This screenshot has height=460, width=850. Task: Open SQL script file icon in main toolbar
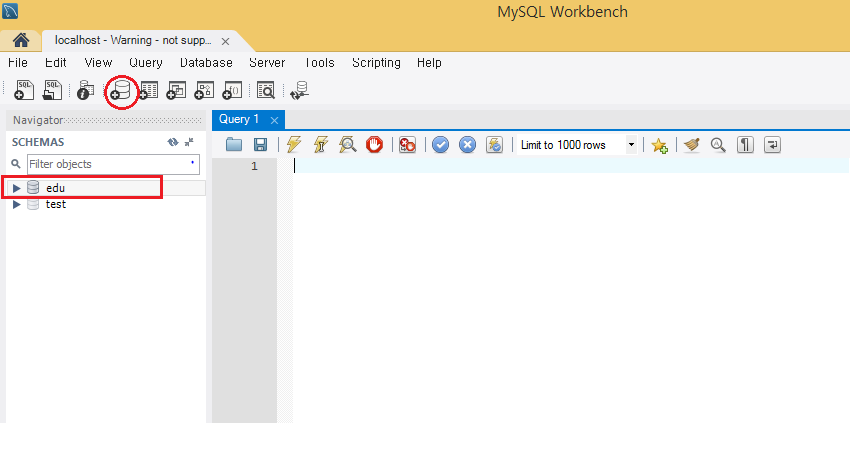53,90
